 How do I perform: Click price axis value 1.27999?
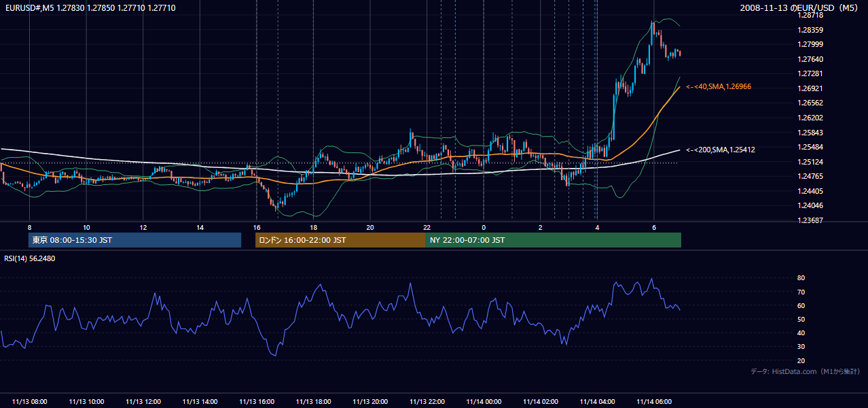pyautogui.click(x=810, y=44)
